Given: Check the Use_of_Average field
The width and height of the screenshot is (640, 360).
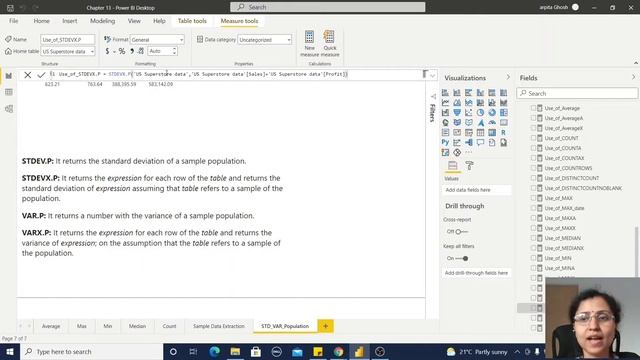Looking at the screenshot, I should [x=533, y=108].
